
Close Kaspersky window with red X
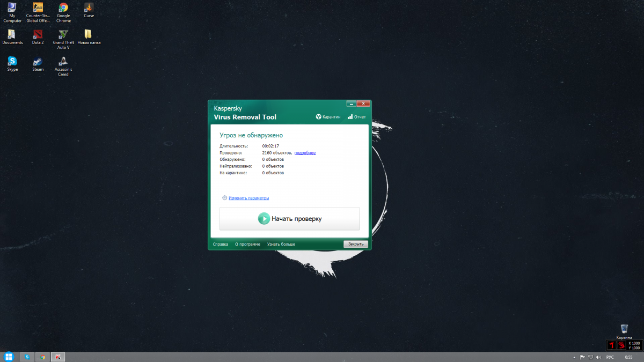[x=364, y=103]
